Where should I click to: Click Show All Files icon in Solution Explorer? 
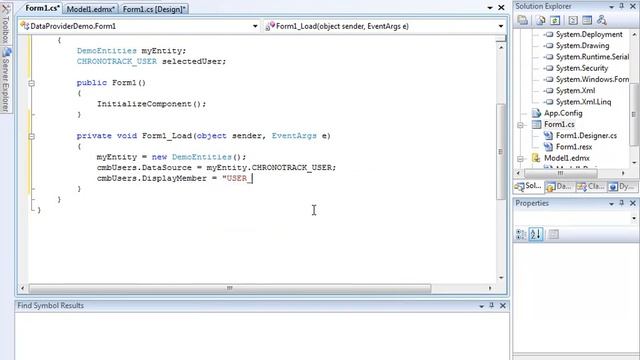(x=541, y=20)
